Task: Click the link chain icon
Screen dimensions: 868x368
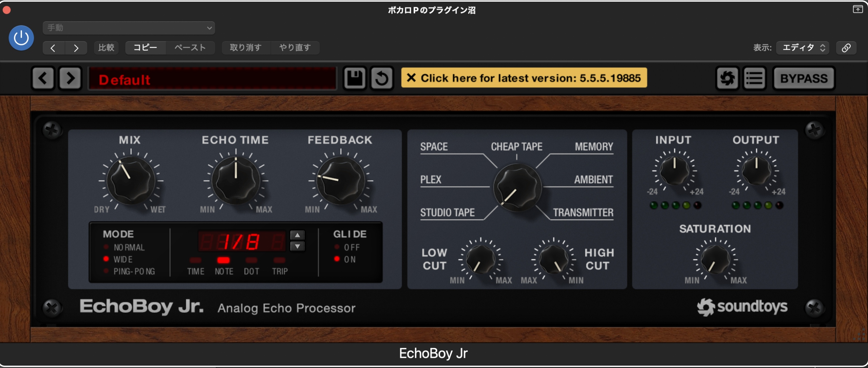Action: coord(846,48)
